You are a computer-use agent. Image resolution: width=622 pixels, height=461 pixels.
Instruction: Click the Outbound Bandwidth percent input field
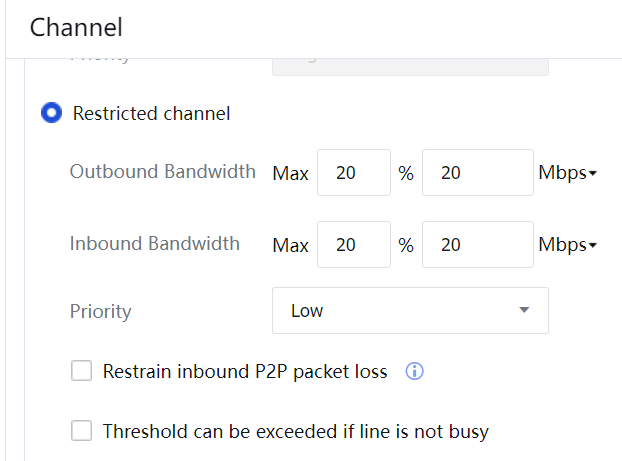[354, 173]
